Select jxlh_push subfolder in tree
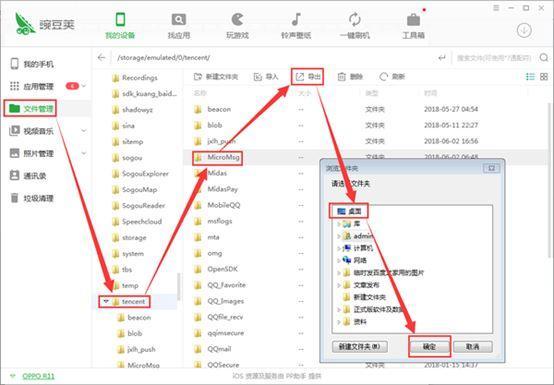Screen dimensions: 554x385 [136, 349]
